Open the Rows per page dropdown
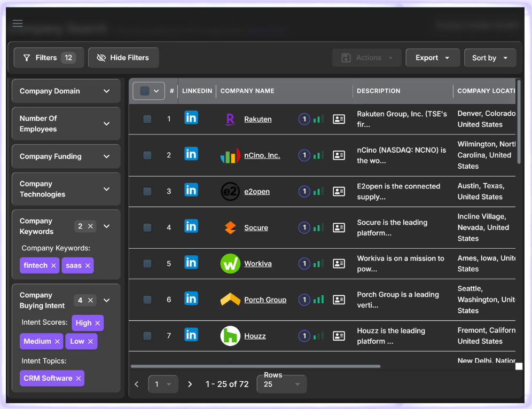Viewport: 532px width, 409px height. 281,384
